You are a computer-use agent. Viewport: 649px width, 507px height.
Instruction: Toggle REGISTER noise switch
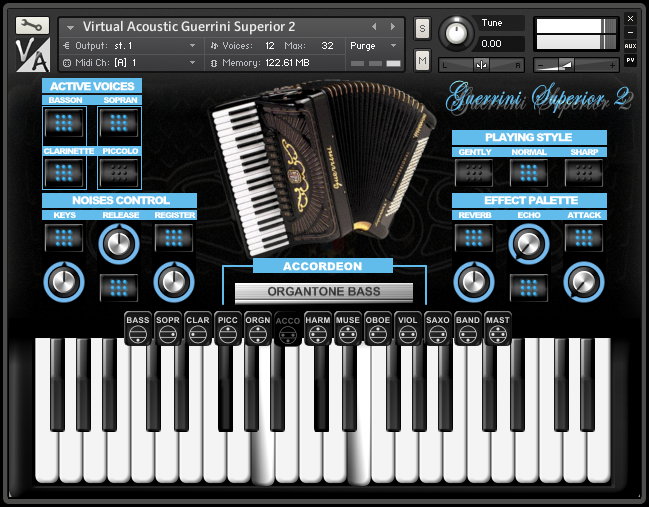coord(174,238)
